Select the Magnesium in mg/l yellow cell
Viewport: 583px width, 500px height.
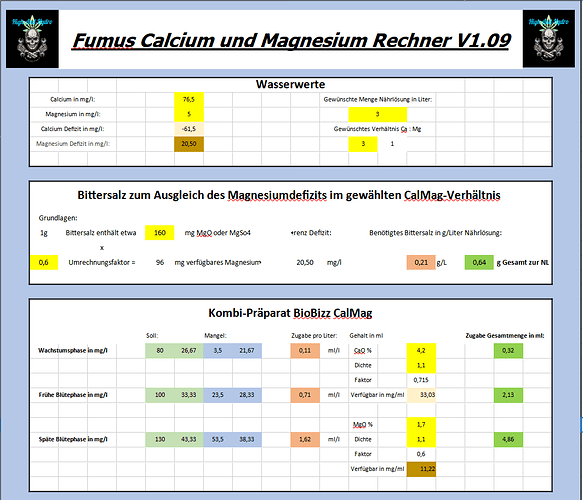tap(189, 114)
